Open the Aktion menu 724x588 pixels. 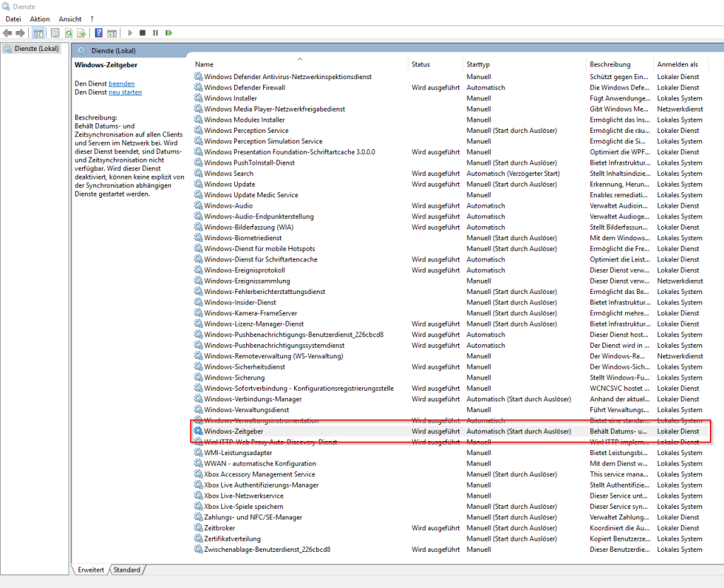[x=40, y=19]
